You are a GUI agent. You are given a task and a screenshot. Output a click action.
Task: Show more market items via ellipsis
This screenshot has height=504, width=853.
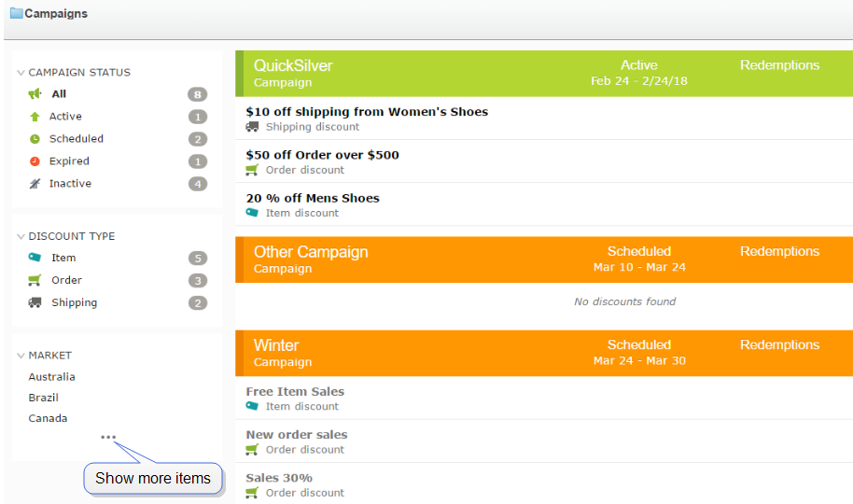(108, 437)
